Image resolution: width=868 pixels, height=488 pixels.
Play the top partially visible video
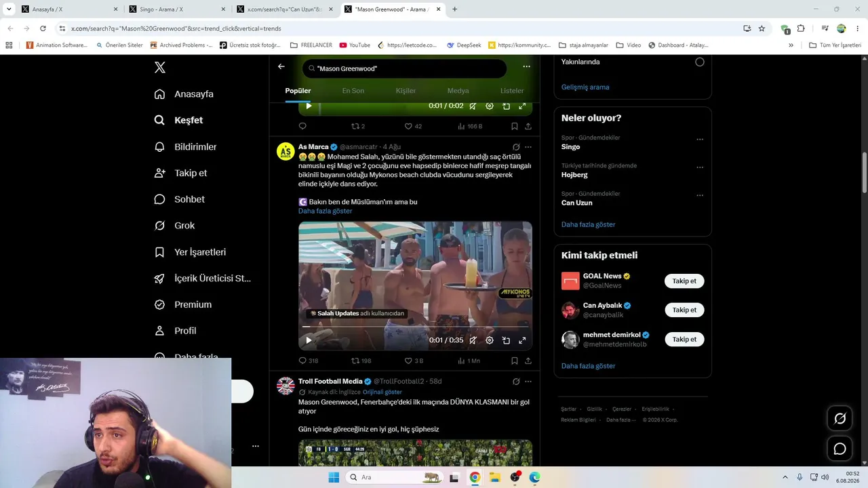pyautogui.click(x=309, y=106)
